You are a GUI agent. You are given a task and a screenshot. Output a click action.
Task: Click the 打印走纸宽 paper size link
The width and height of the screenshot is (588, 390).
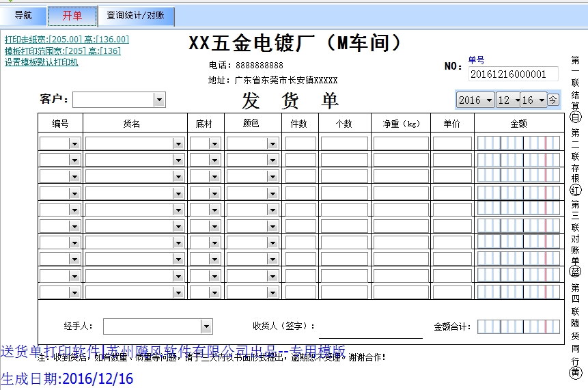(x=67, y=40)
